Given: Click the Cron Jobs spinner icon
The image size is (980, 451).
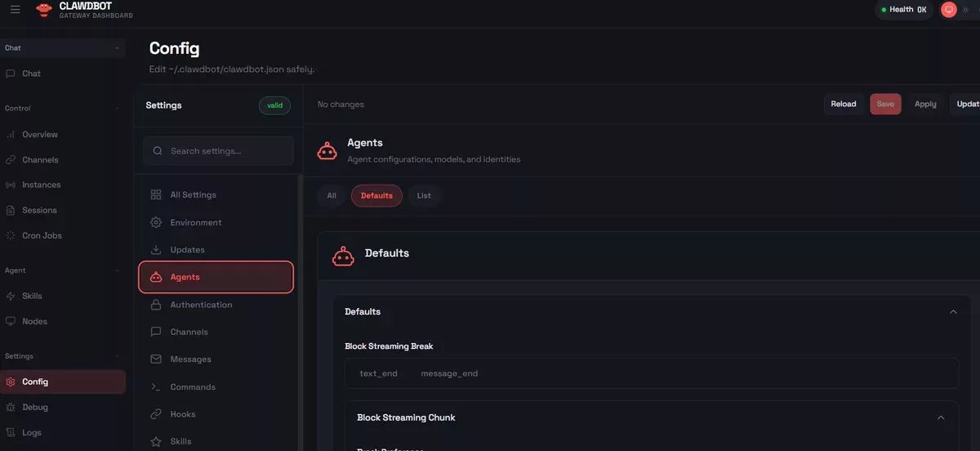Looking at the screenshot, I should [11, 235].
